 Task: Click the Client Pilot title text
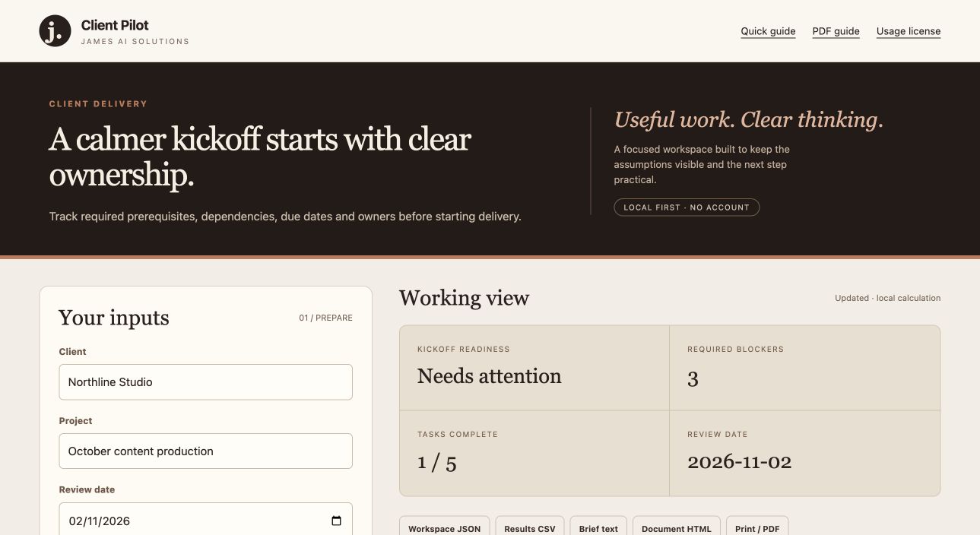(115, 25)
